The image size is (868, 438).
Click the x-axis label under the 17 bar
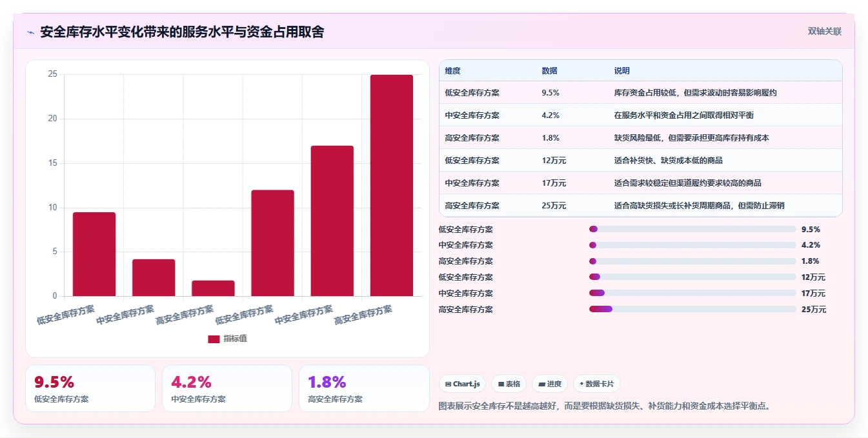click(x=303, y=315)
